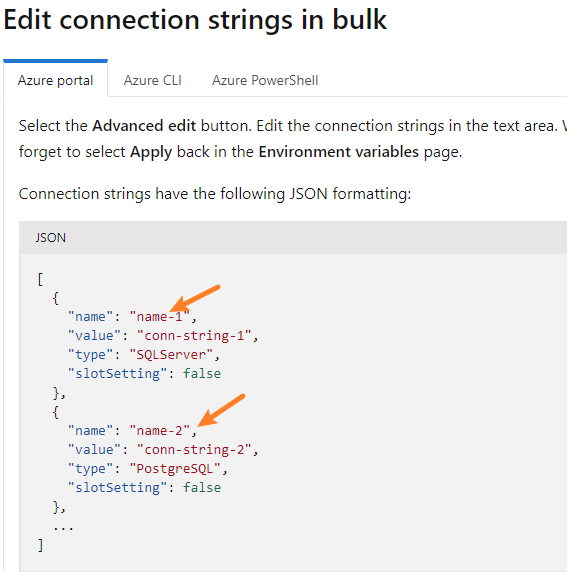Click the bold Advanced edit text

click(144, 126)
